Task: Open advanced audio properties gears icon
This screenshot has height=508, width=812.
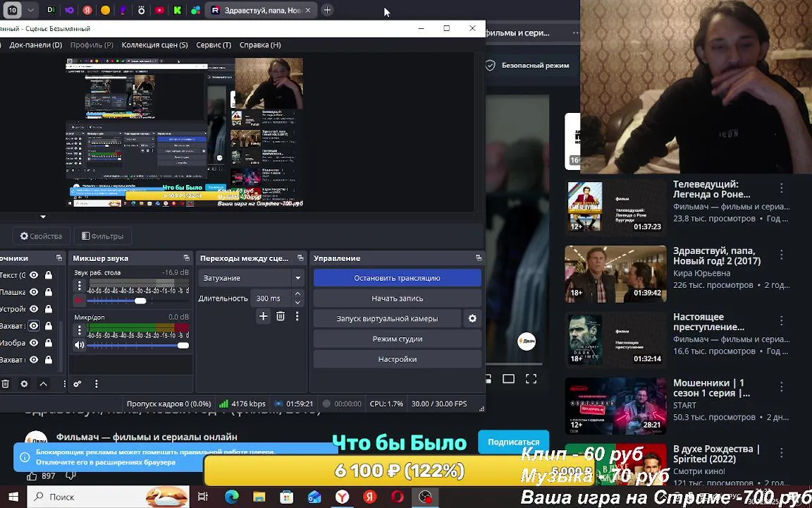Action: point(77,384)
